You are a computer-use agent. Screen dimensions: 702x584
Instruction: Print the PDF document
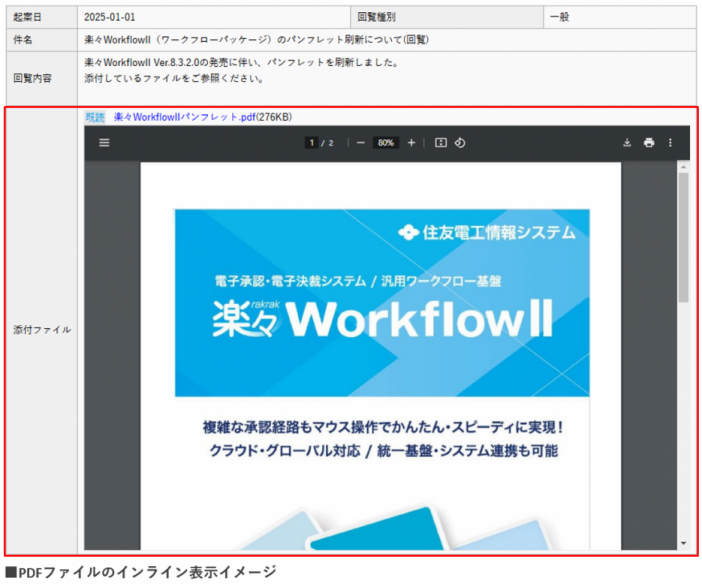click(x=649, y=143)
